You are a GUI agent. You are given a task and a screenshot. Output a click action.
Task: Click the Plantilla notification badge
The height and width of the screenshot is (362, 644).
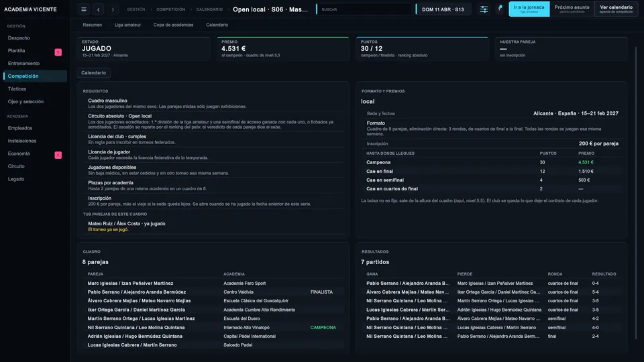(58, 52)
